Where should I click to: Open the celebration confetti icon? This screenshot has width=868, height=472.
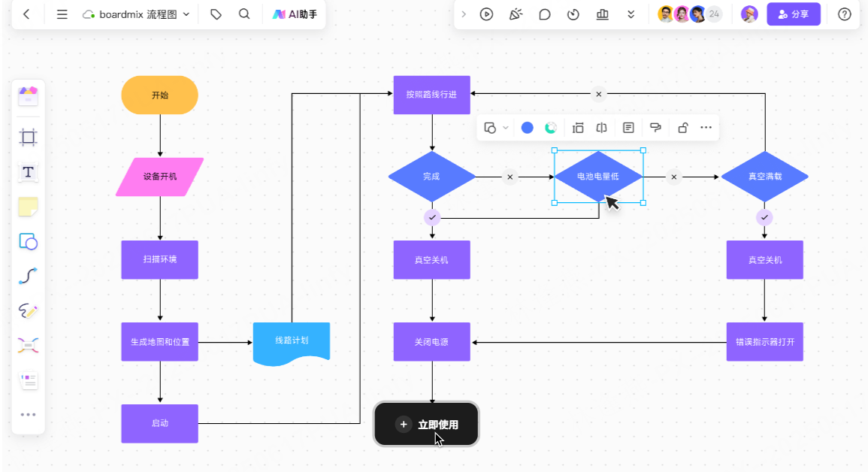click(x=516, y=14)
